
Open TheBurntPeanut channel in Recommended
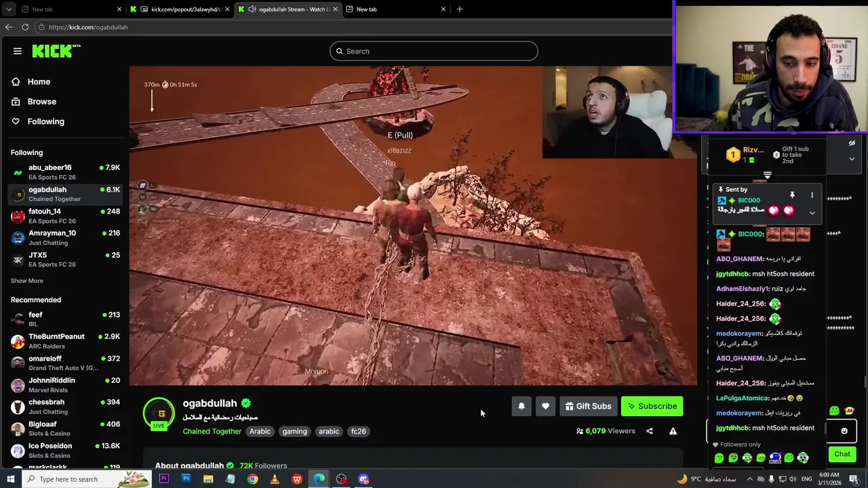tap(65, 341)
